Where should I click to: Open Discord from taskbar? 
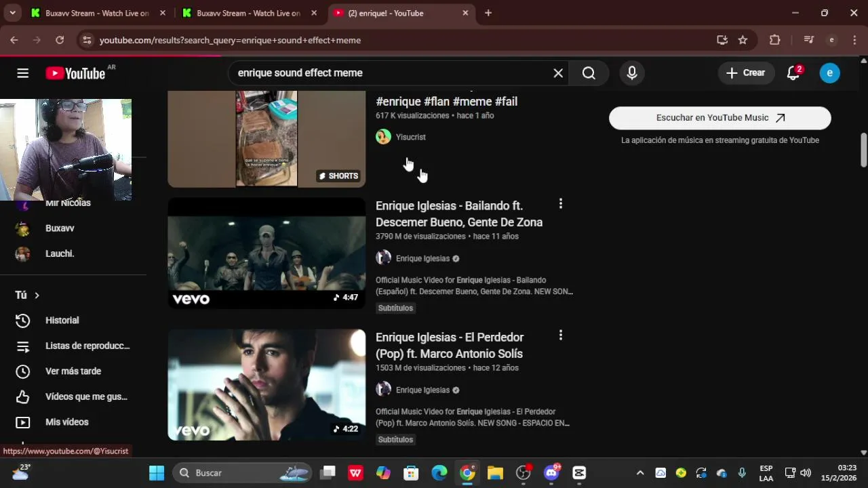coord(551,473)
